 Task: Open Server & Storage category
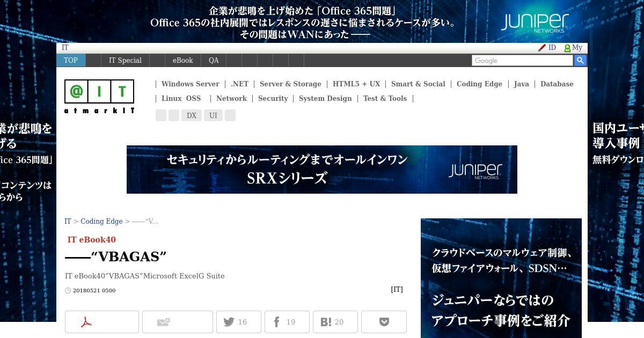[290, 84]
